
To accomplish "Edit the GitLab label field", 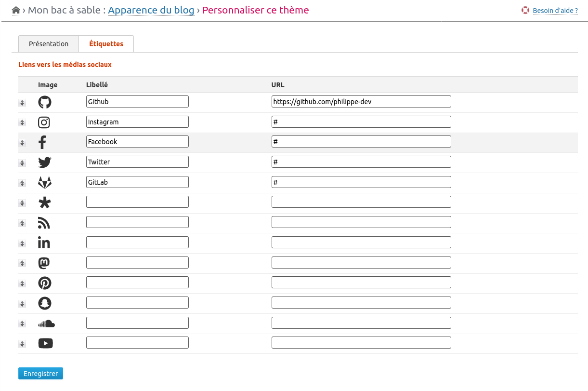I will click(137, 182).
